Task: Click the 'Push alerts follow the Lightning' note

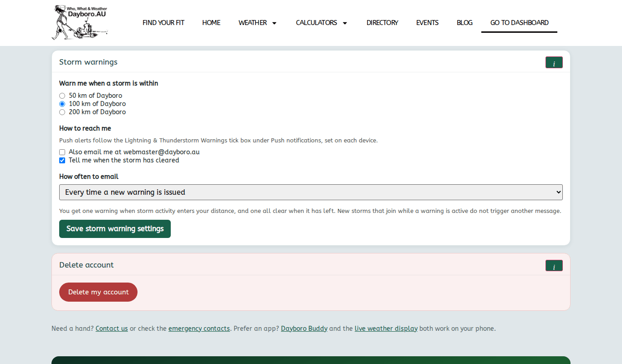Action: click(x=219, y=141)
